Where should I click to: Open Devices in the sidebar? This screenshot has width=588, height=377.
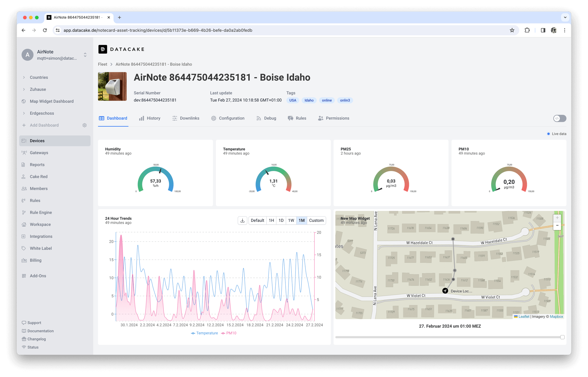click(x=55, y=141)
